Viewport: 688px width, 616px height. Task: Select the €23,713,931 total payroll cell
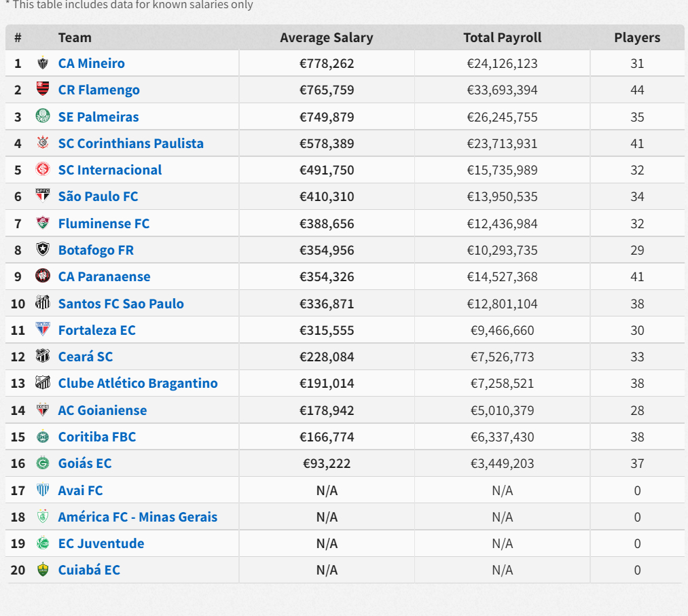click(x=503, y=143)
